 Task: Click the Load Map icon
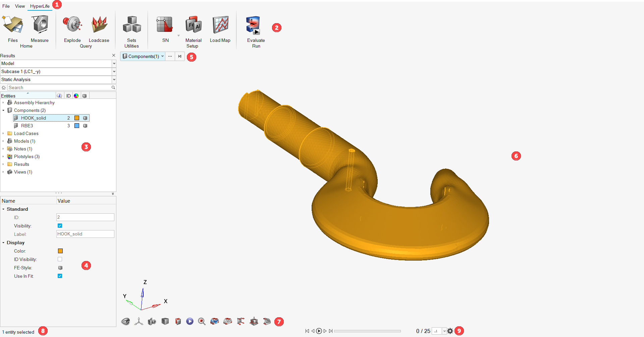click(x=220, y=25)
